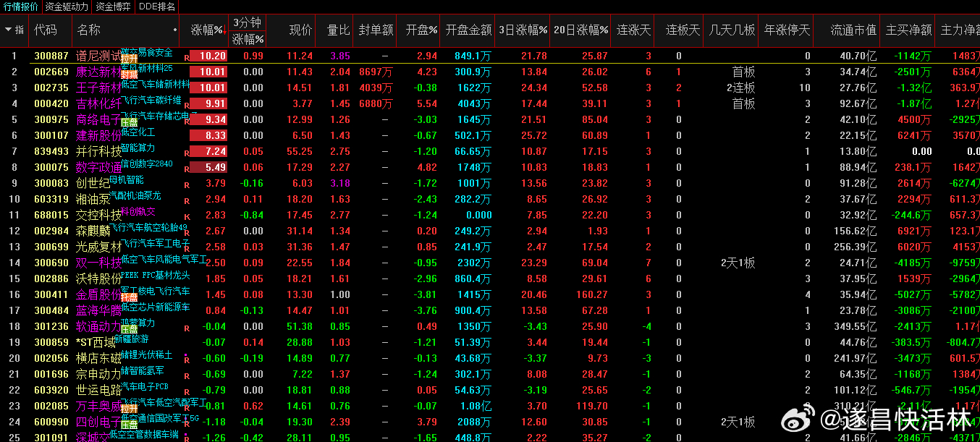Click the red sort arrow on 涨幅% header
This screenshot has width=980, height=442.
(x=224, y=30)
